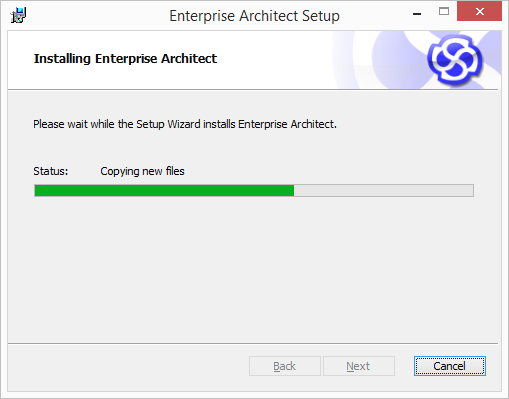Viewport: 509px width, 399px height.
Task: Click the 'Installing Enterprise Architect' heading
Action: click(125, 58)
